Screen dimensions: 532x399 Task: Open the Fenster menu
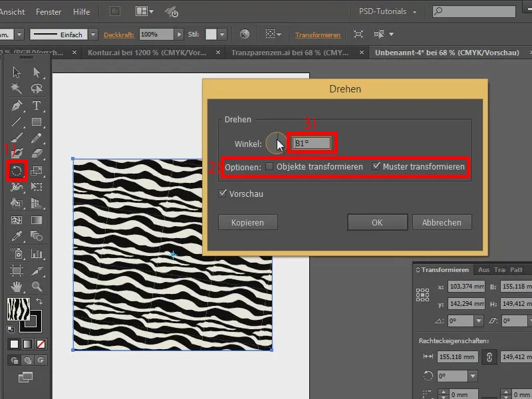click(49, 11)
